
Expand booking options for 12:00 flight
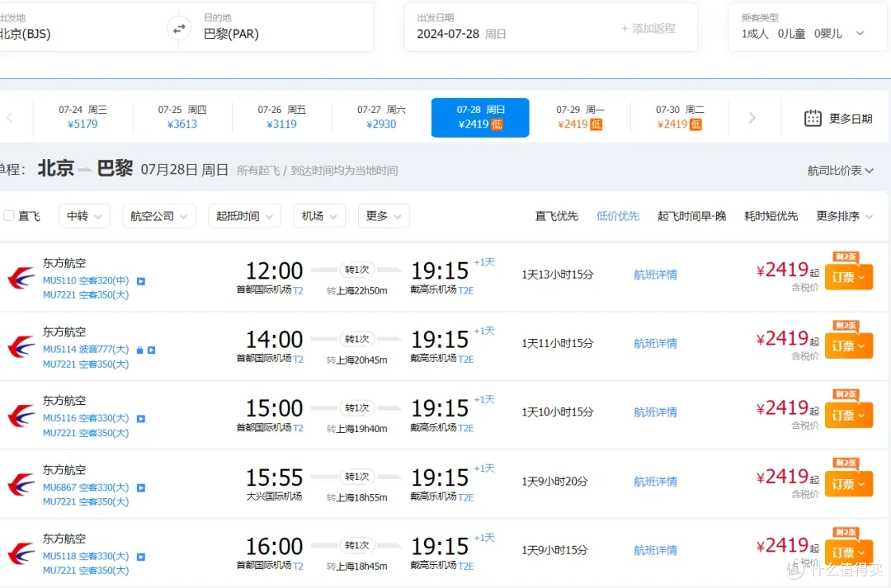coord(848,277)
